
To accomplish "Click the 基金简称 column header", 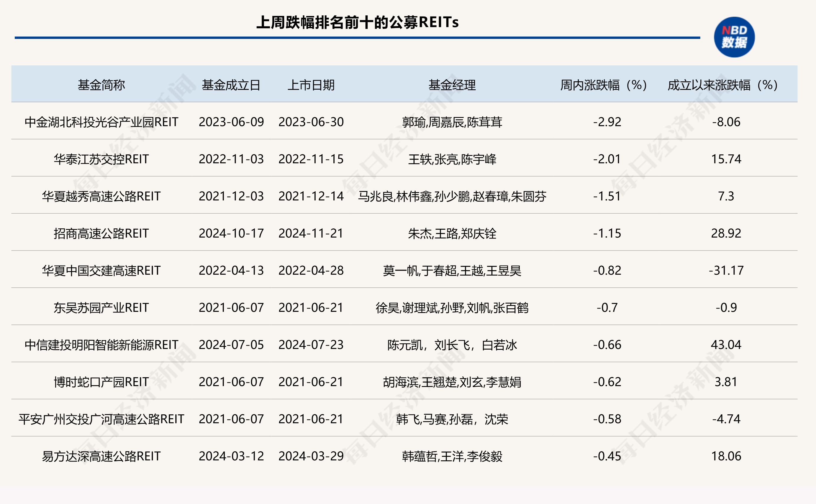I will (101, 85).
